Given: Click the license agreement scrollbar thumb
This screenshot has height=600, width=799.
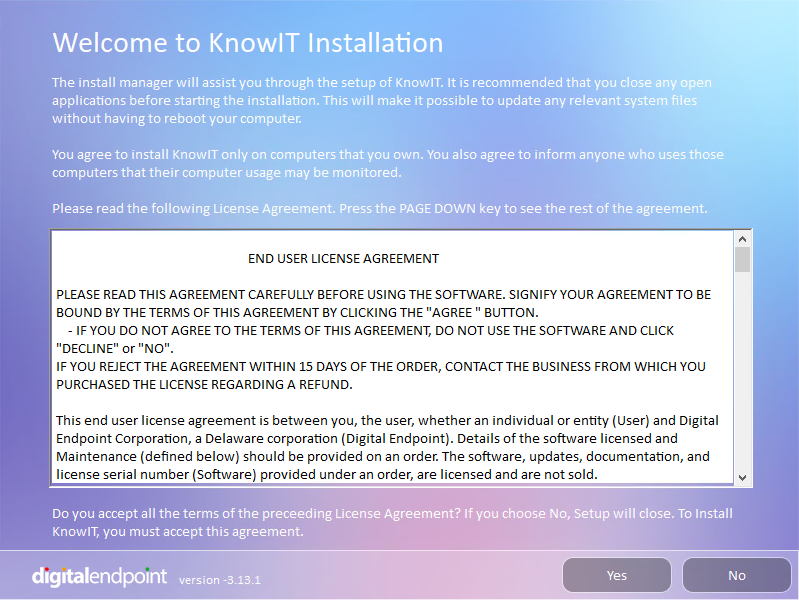Looking at the screenshot, I should (742, 259).
